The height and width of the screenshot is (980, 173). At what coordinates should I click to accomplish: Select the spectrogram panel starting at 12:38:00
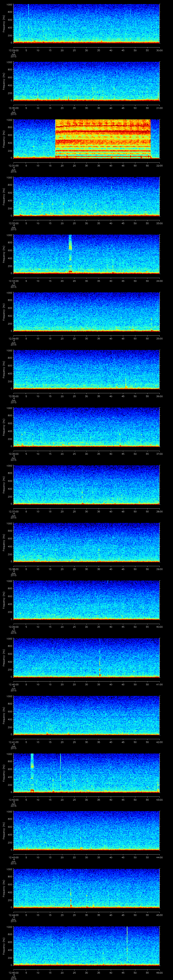(x=86, y=542)
